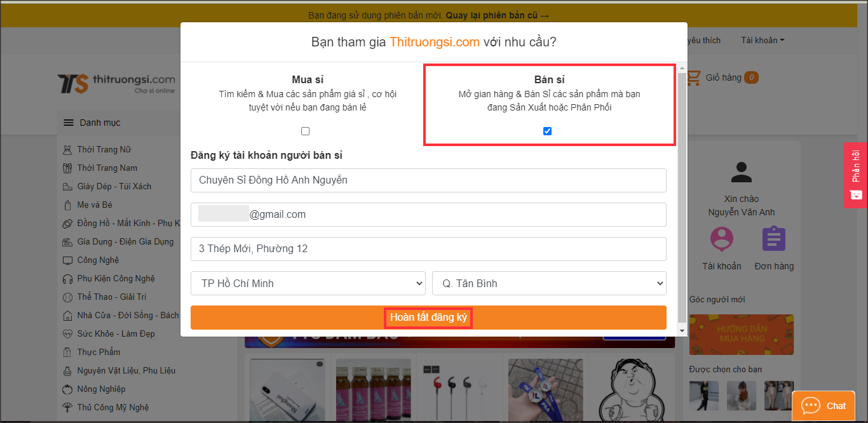Click the Nguyên Vật Liệu, Phụ Liệu icon

click(x=67, y=371)
